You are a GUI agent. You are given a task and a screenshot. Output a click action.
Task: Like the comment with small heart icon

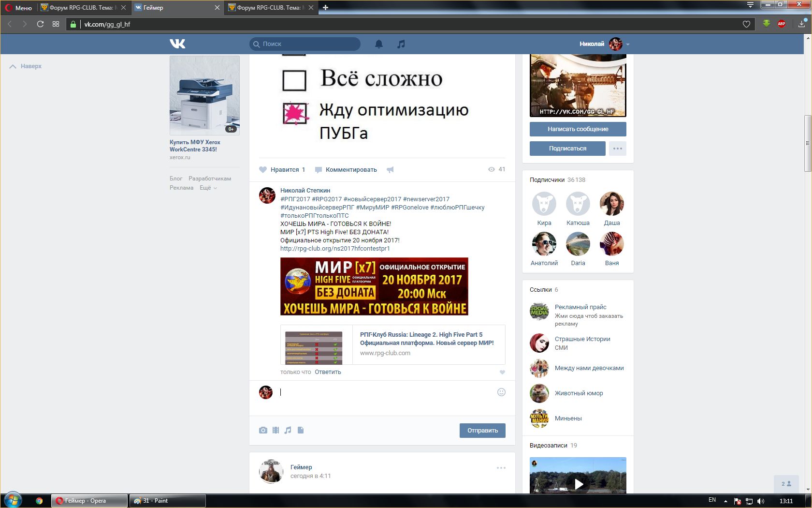[x=502, y=372]
